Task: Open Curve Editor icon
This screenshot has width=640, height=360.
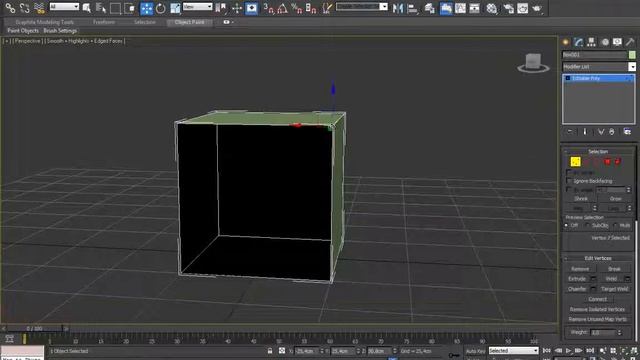Action: pyautogui.click(x=460, y=8)
